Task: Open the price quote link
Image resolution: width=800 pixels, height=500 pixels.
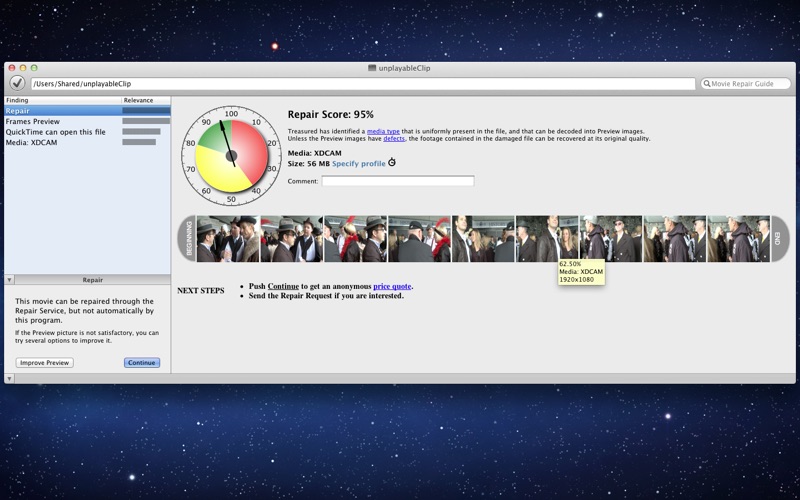Action: tap(392, 286)
